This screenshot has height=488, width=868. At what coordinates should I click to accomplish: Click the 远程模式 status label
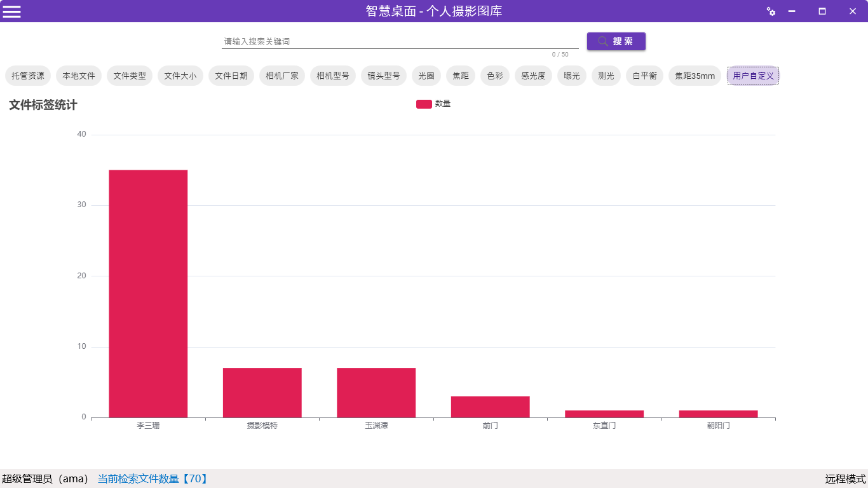tap(845, 479)
